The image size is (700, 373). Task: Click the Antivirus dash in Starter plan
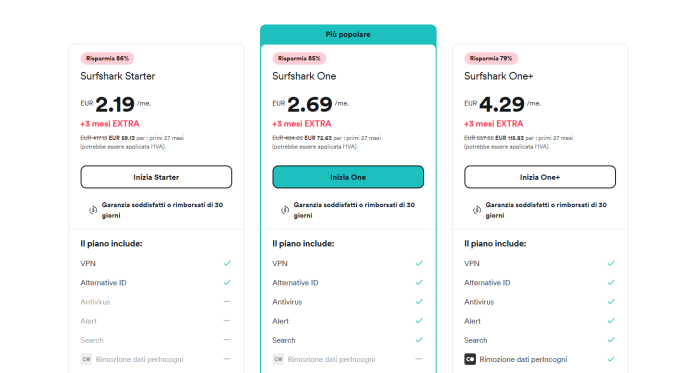pos(227,302)
